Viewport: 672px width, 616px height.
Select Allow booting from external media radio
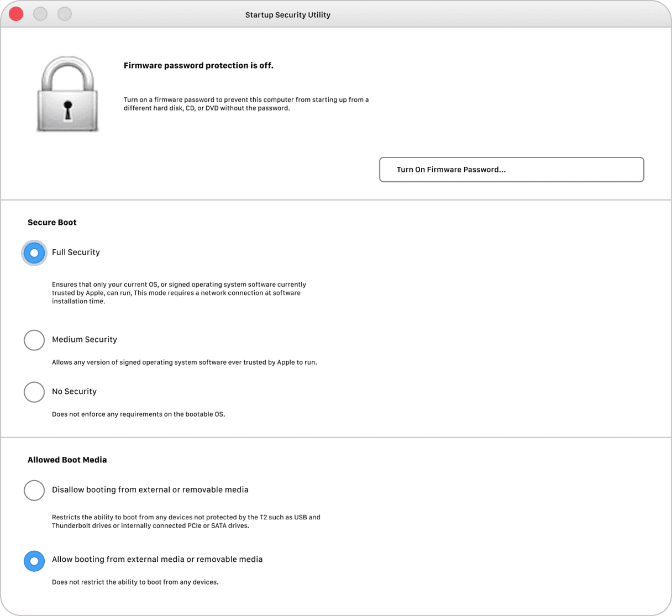point(34,561)
